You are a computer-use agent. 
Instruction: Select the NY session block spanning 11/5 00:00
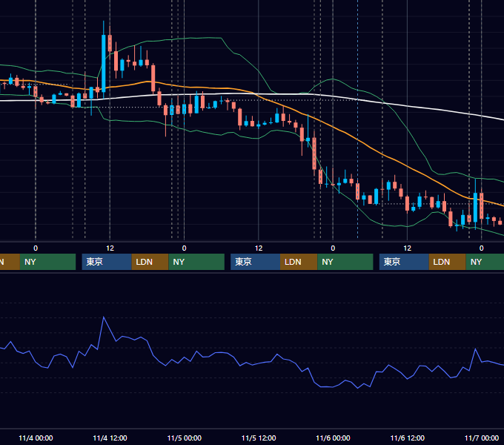click(x=196, y=262)
